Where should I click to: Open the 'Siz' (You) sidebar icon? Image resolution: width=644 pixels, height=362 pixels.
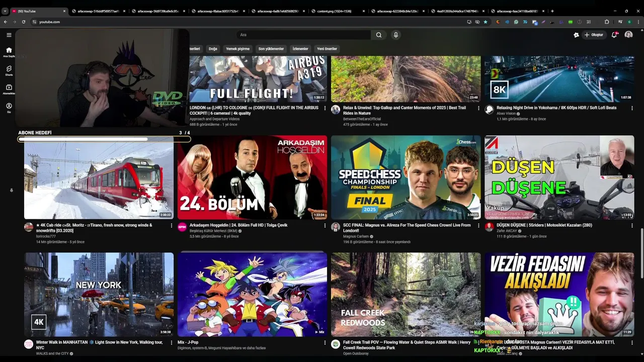coord(9,108)
